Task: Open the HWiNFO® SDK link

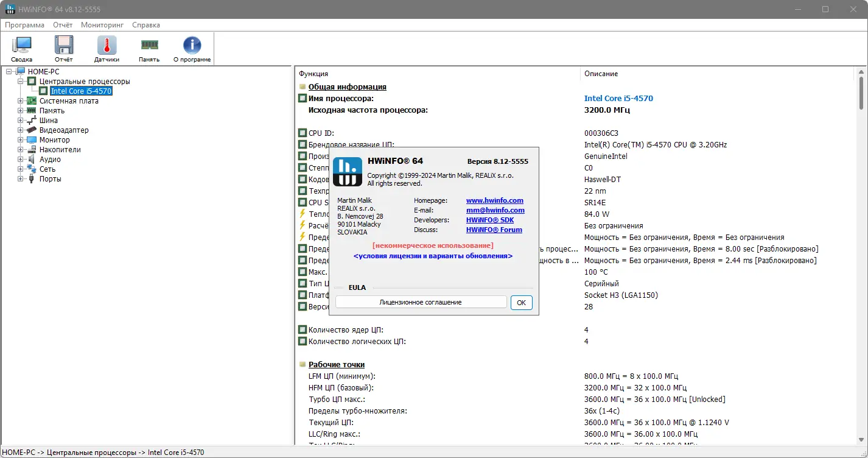Action: [490, 220]
